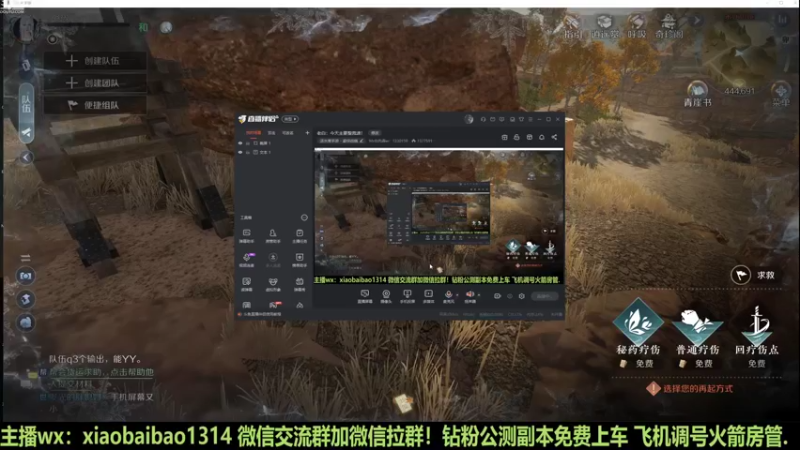The image size is (800, 450).
Task: Click the horse mount icon on left
Action: coord(26,299)
